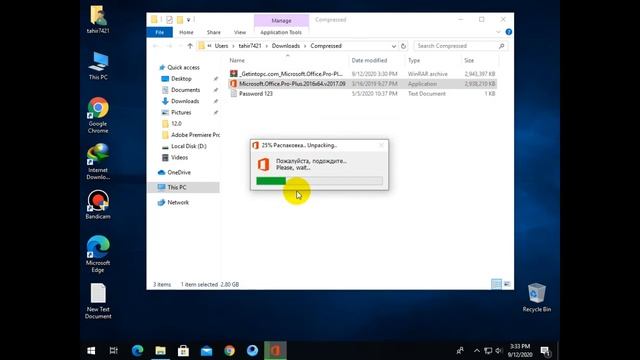Open the Recycle Bin
The image size is (640, 360).
536,297
